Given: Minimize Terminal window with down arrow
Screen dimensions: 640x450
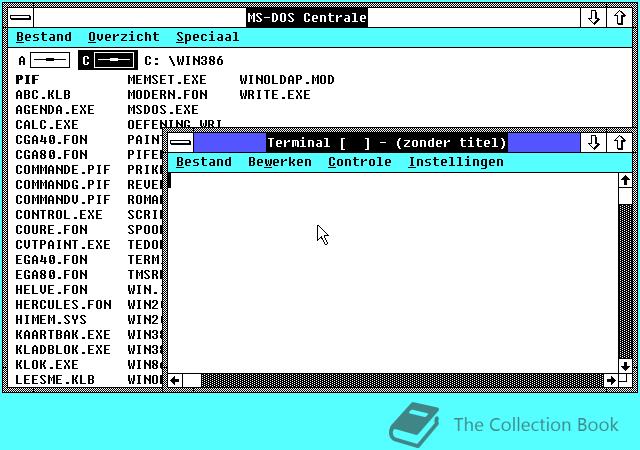Looking at the screenshot, I should pos(593,143).
